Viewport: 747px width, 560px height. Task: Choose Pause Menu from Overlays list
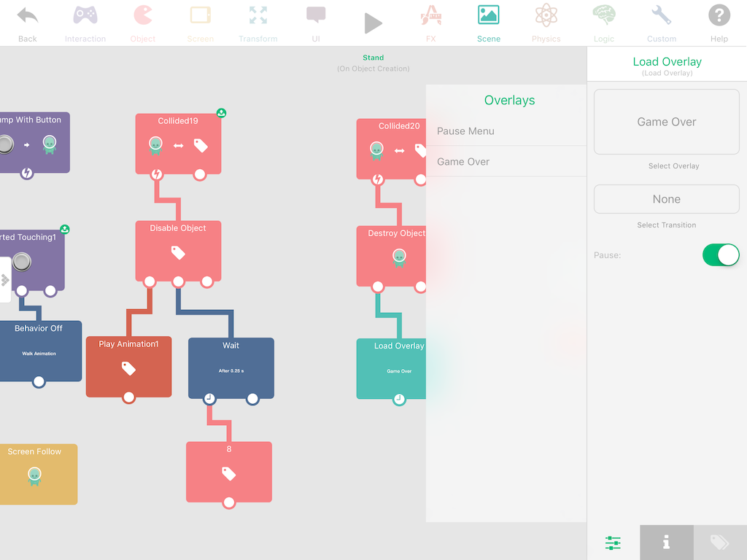(506, 131)
